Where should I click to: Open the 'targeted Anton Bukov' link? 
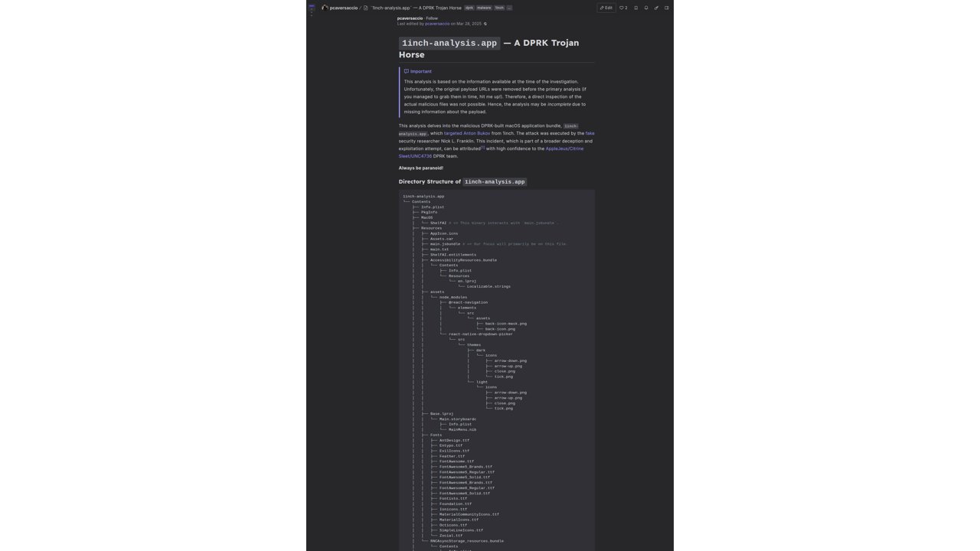pos(467,133)
